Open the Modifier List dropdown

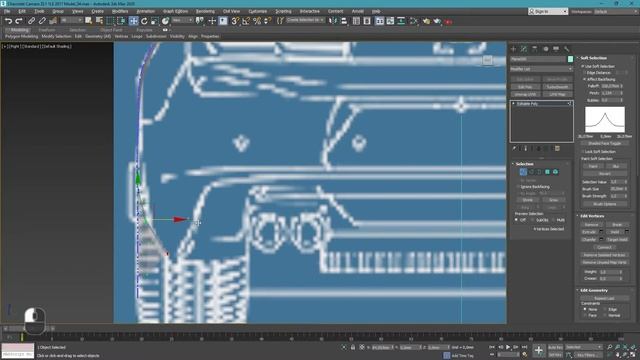542,69
